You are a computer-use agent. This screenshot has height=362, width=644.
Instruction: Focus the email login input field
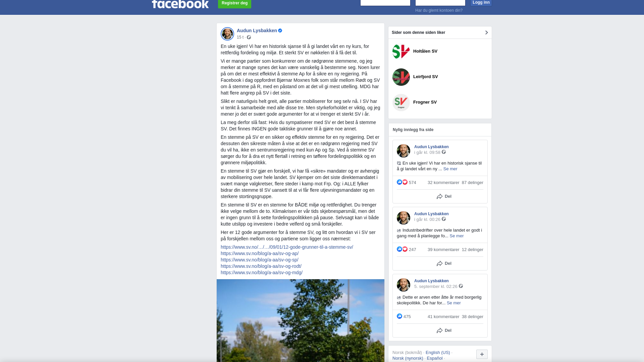click(x=385, y=3)
